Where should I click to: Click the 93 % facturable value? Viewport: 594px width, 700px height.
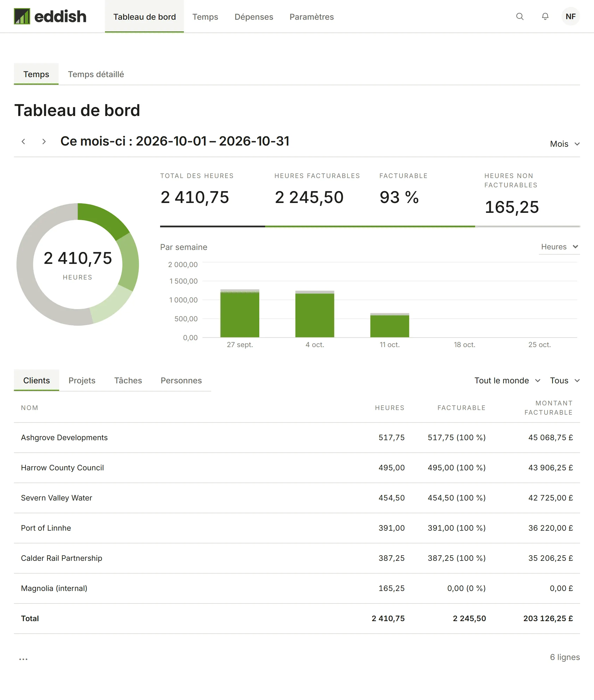pos(399,197)
